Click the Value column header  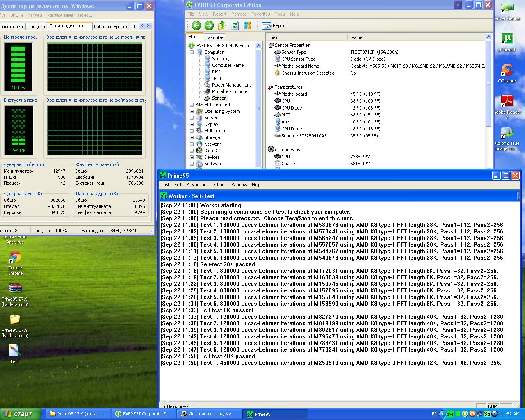(x=357, y=37)
